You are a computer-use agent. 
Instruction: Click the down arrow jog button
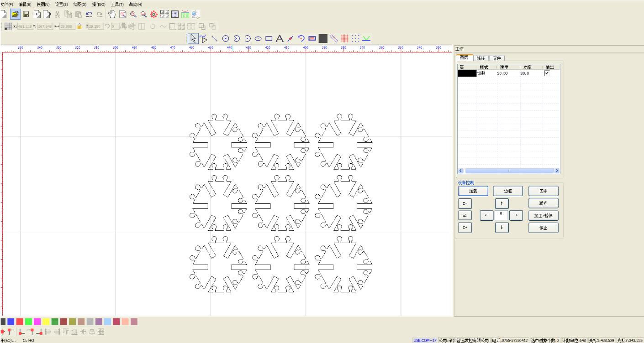click(502, 227)
